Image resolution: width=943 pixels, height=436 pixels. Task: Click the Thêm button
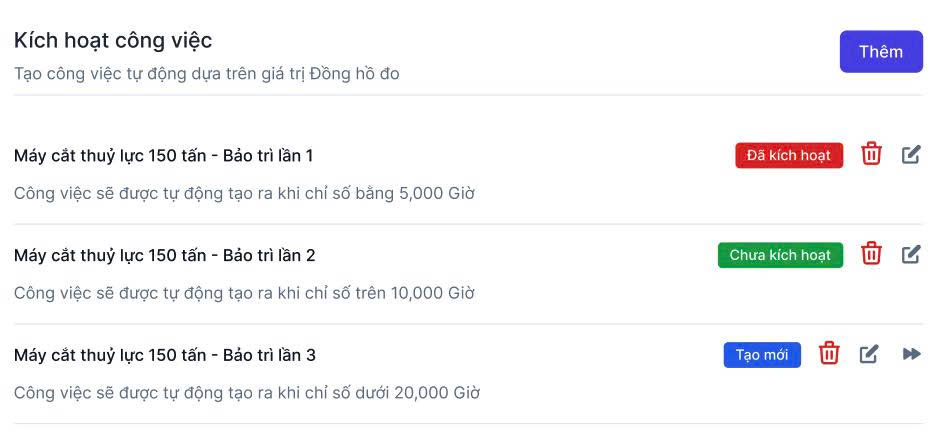880,52
